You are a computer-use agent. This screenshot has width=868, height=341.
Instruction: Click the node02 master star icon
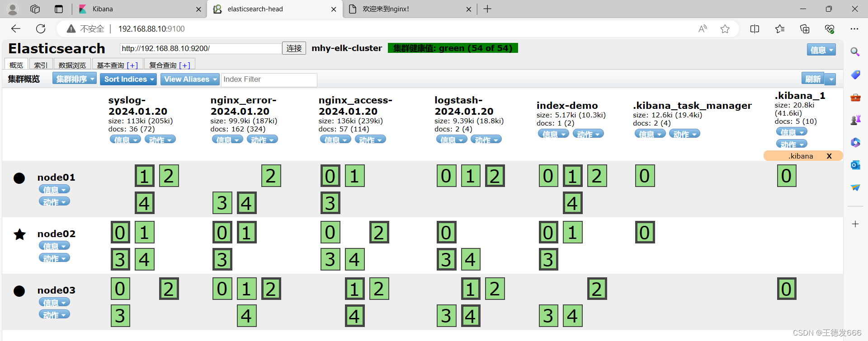pyautogui.click(x=19, y=234)
